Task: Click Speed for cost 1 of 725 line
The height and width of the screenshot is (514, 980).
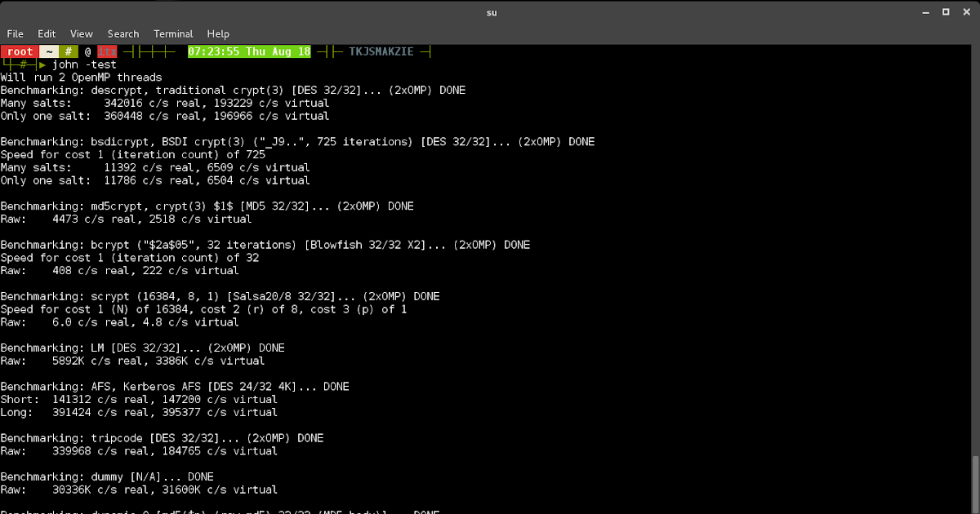Action: tap(132, 155)
